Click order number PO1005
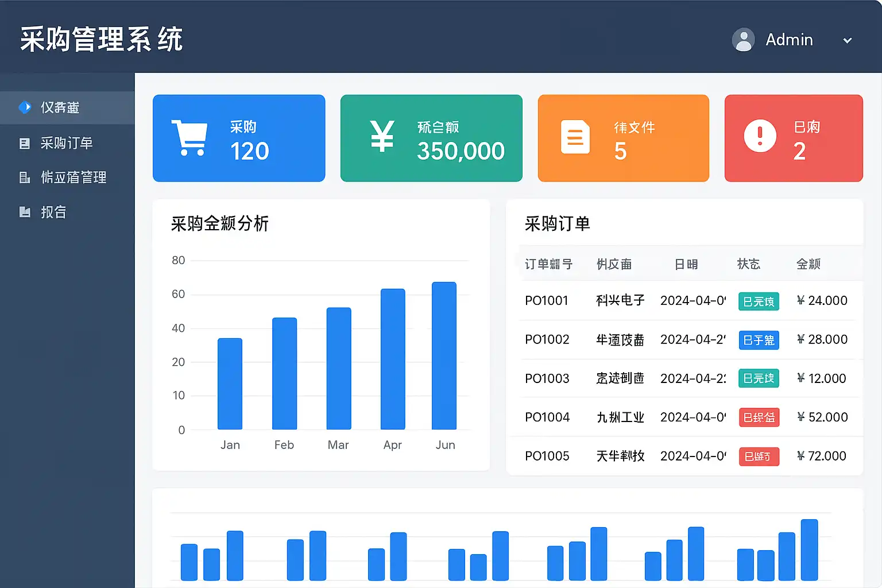 547,456
